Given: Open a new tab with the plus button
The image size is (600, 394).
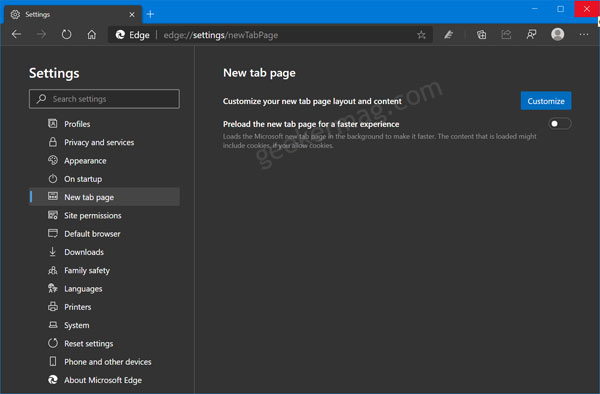Looking at the screenshot, I should pyautogui.click(x=150, y=14).
